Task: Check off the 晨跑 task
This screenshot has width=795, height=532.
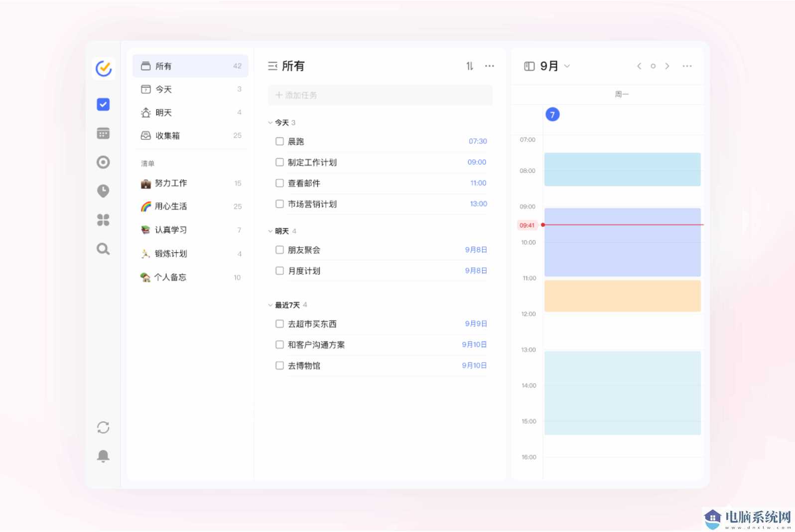Action: [x=279, y=141]
